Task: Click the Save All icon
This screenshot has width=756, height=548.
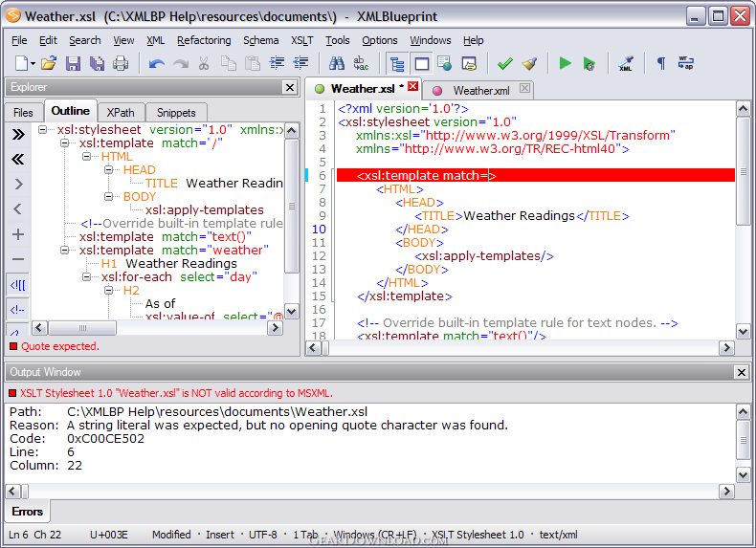Action: (97, 63)
